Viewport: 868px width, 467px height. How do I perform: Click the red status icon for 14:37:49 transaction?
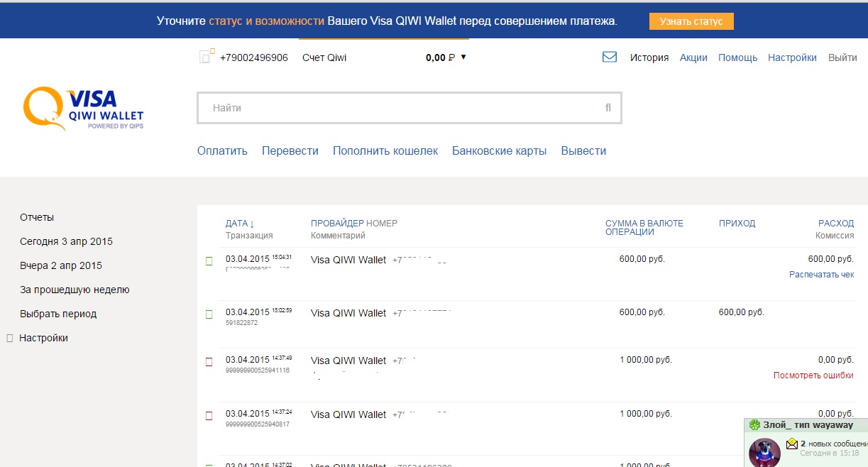pyautogui.click(x=209, y=362)
